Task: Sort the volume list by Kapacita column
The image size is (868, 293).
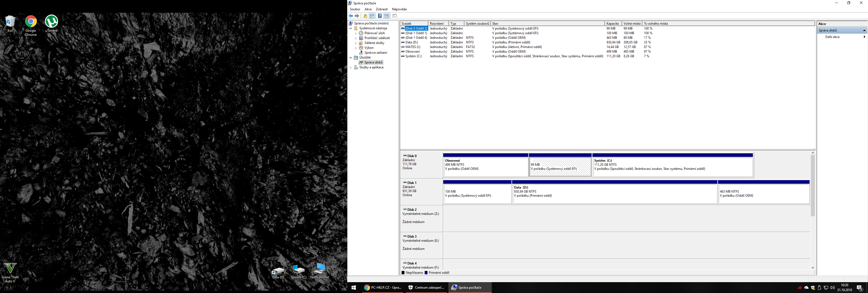Action: [612, 24]
